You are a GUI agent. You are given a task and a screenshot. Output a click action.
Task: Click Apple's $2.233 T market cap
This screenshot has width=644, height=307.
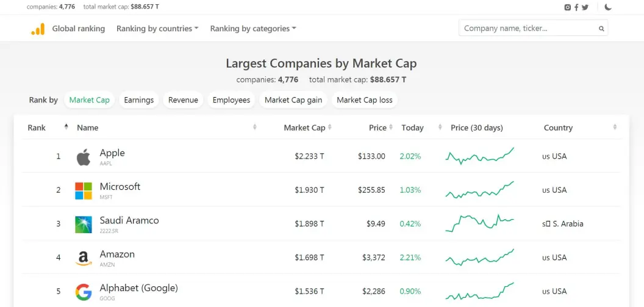click(x=309, y=156)
